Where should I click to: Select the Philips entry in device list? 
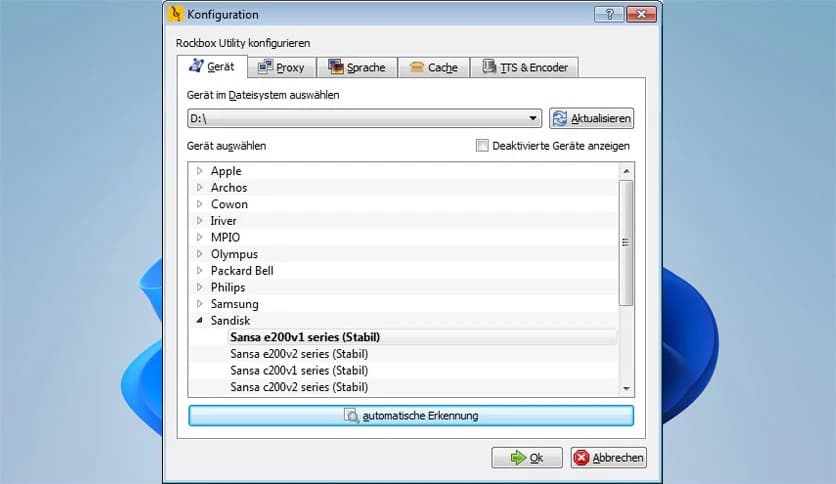pyautogui.click(x=228, y=287)
